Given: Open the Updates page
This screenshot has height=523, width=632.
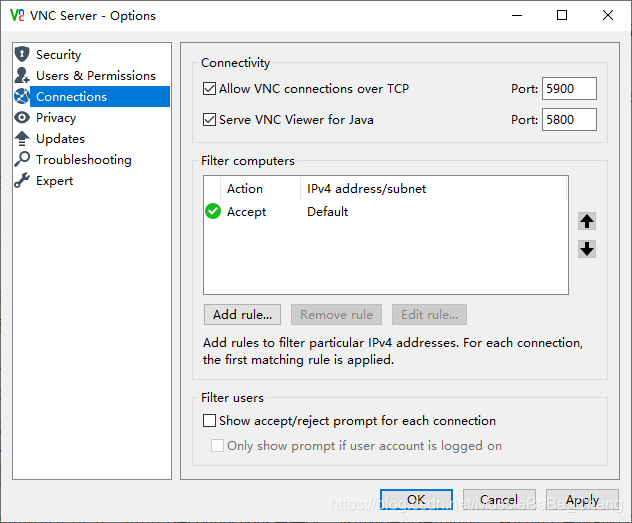Looking at the screenshot, I should coord(60,139).
